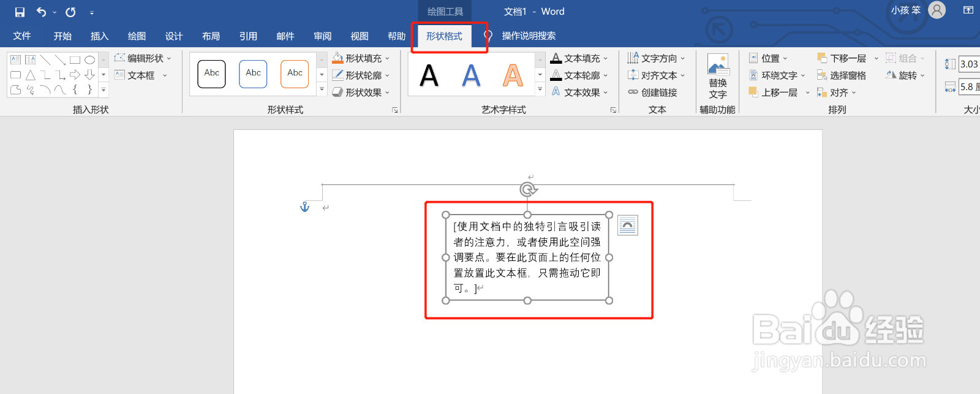Select the straight line shape

click(45, 59)
